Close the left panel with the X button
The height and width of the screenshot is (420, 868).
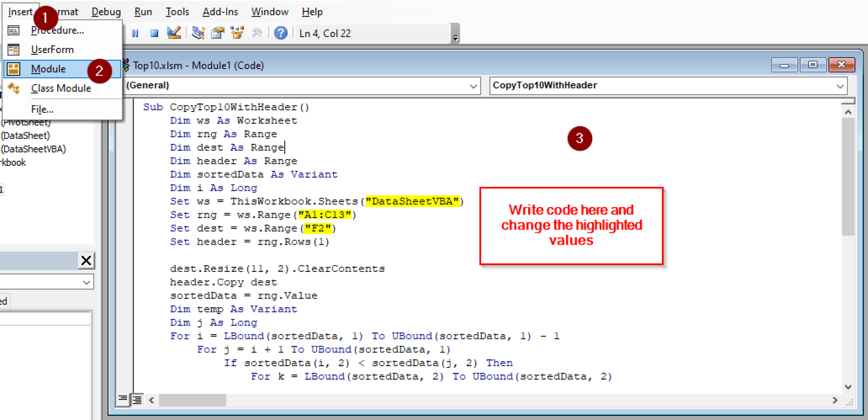86,260
